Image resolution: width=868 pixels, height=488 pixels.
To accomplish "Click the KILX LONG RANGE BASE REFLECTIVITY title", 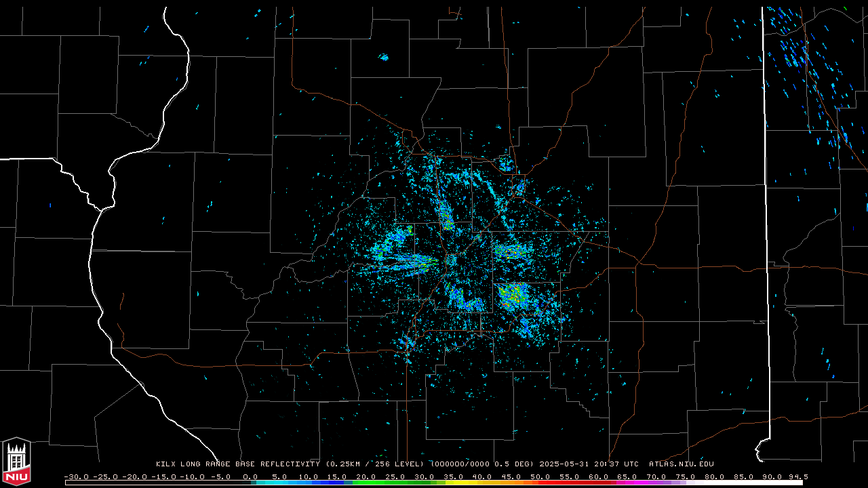I will click(x=237, y=464).
